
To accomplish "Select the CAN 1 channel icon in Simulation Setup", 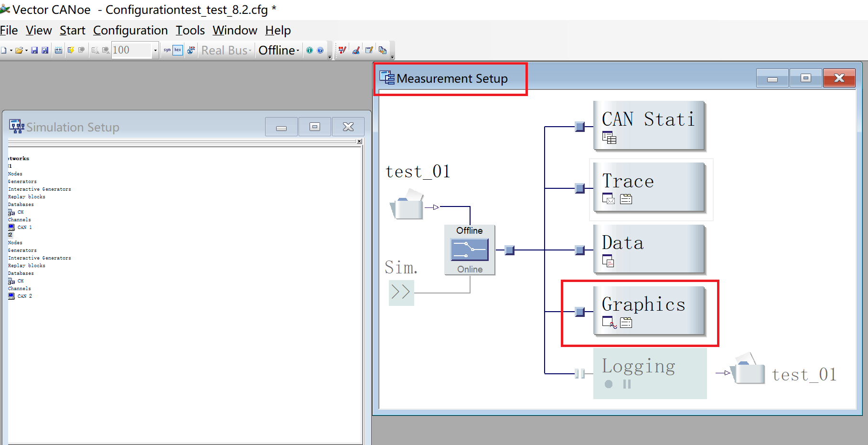I will (11, 227).
